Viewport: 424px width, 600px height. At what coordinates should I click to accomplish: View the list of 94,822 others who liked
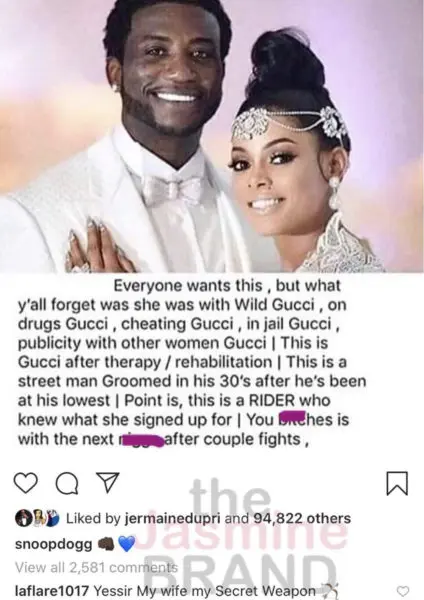(x=302, y=518)
